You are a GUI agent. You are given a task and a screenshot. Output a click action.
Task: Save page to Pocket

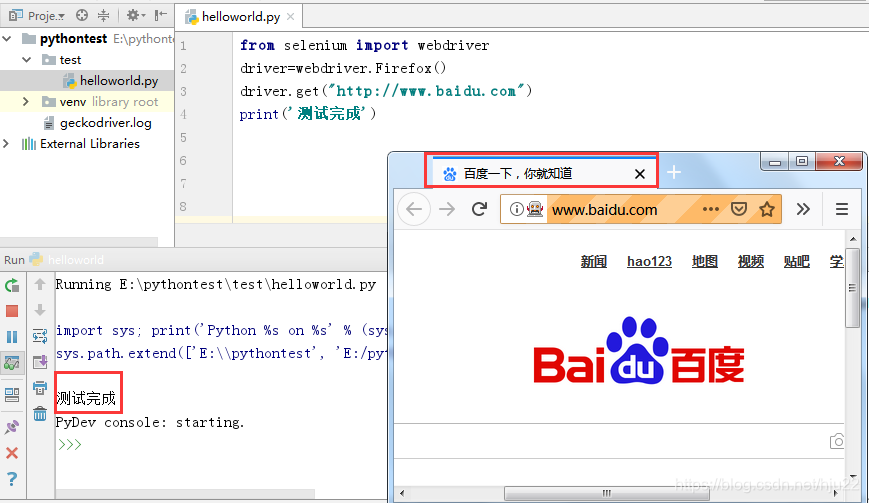click(x=739, y=209)
